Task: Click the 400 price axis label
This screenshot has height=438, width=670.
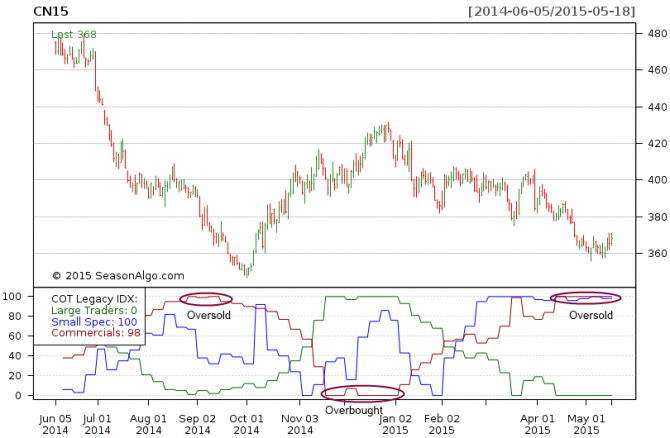Action: click(x=656, y=180)
